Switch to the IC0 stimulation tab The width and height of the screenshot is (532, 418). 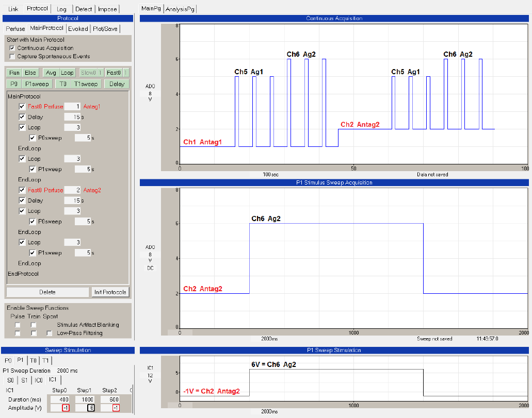coord(39,380)
